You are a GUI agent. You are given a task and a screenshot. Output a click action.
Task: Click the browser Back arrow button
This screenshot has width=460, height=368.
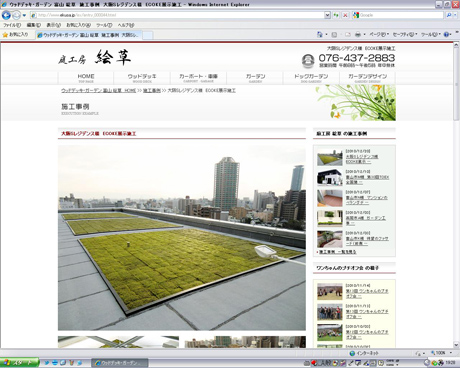[6, 15]
